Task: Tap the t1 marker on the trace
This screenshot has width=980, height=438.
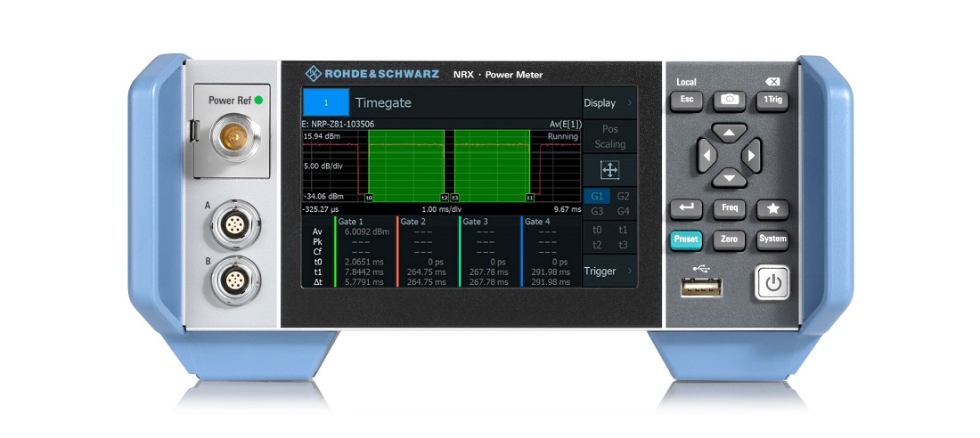Action: [x=530, y=198]
